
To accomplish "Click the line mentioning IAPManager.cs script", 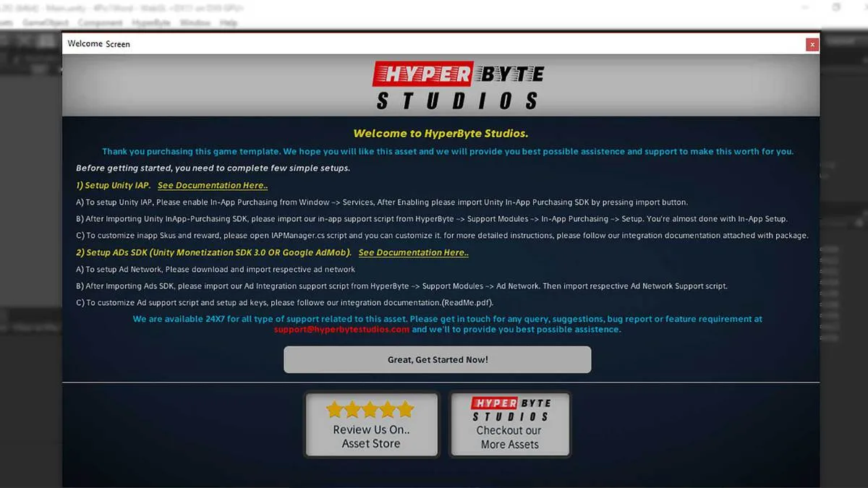I will tap(442, 236).
